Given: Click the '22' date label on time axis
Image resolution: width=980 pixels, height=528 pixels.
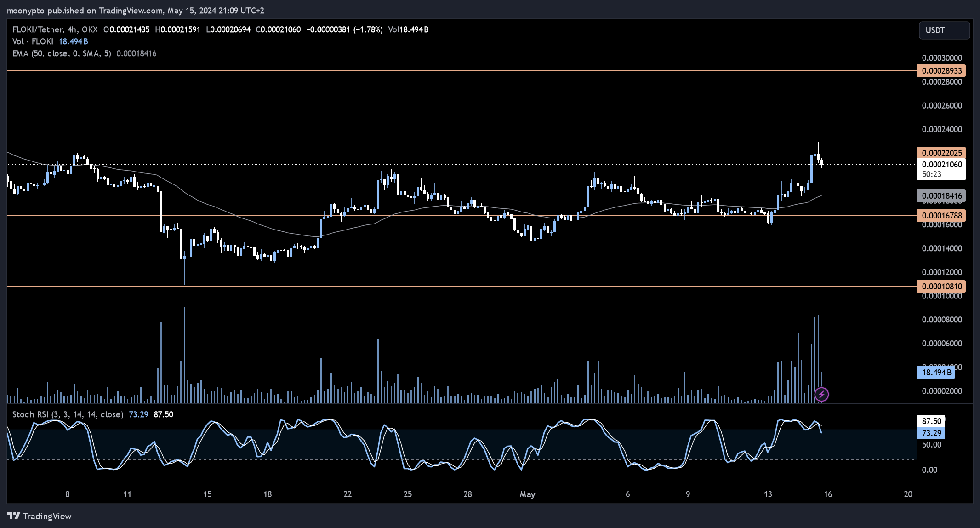Looking at the screenshot, I should tap(348, 494).
